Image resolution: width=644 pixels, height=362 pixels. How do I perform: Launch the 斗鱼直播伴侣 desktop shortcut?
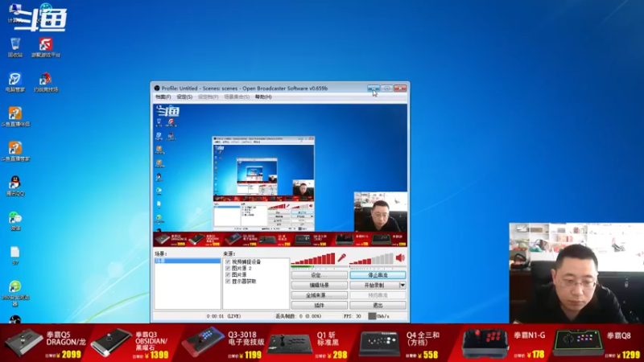point(15,117)
